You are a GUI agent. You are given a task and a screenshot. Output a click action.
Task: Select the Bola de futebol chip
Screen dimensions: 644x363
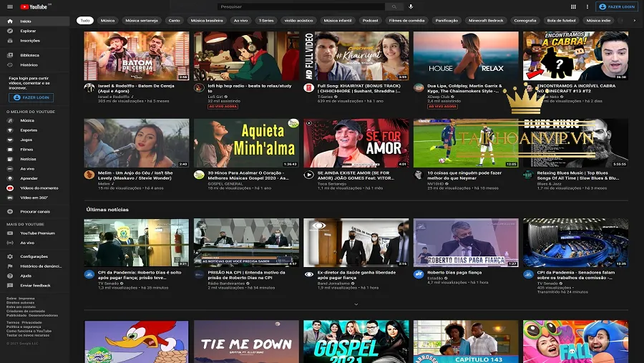point(562,20)
